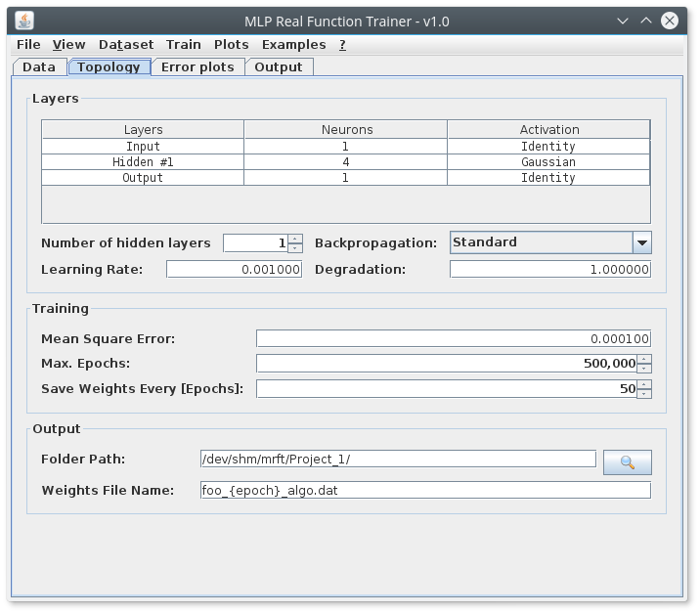
Task: Select the Topology tab
Action: pos(109,67)
